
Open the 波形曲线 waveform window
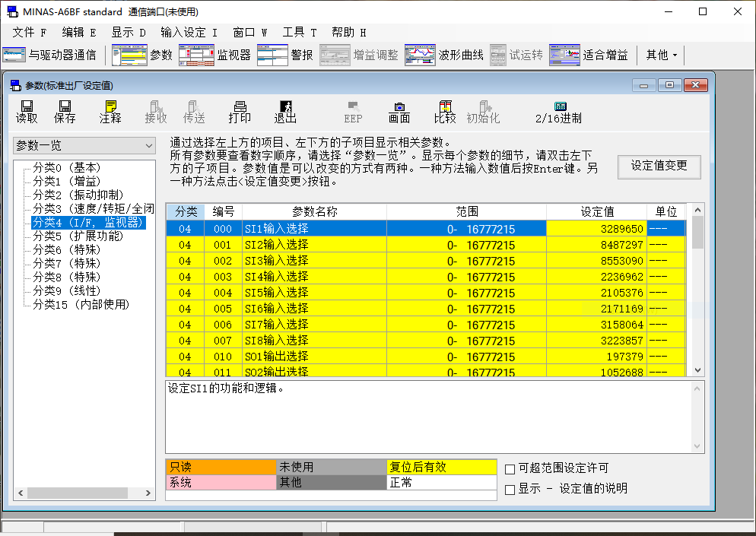[444, 55]
